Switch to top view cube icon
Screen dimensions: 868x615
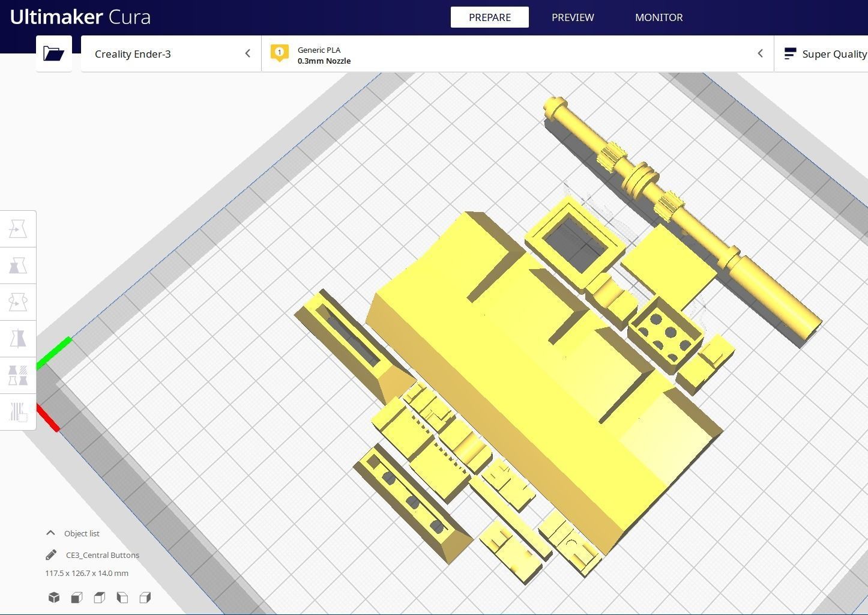100,597
